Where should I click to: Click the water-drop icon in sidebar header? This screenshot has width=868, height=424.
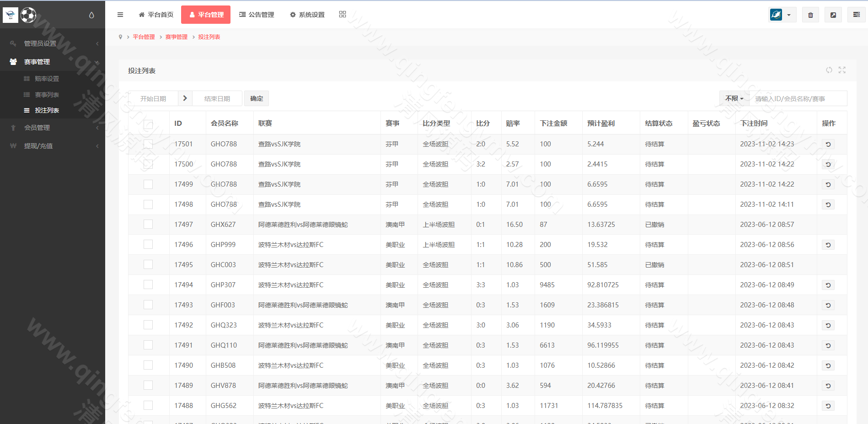tap(91, 14)
